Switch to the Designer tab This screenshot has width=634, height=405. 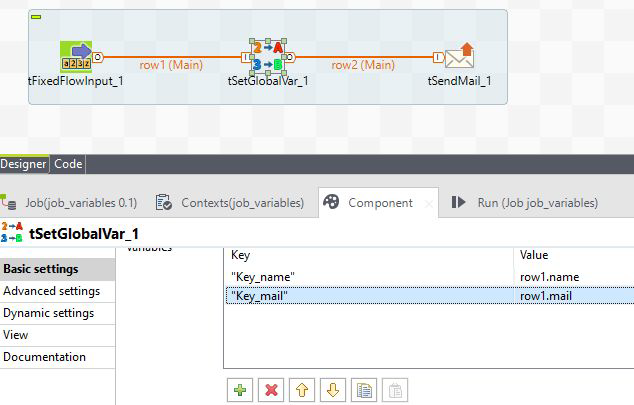click(23, 164)
